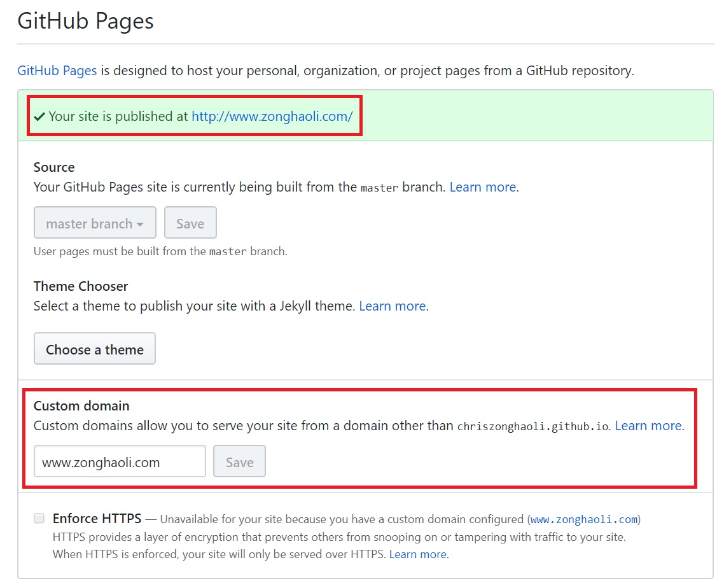Toggle the Enforce HTTPS checkbox

click(39, 518)
